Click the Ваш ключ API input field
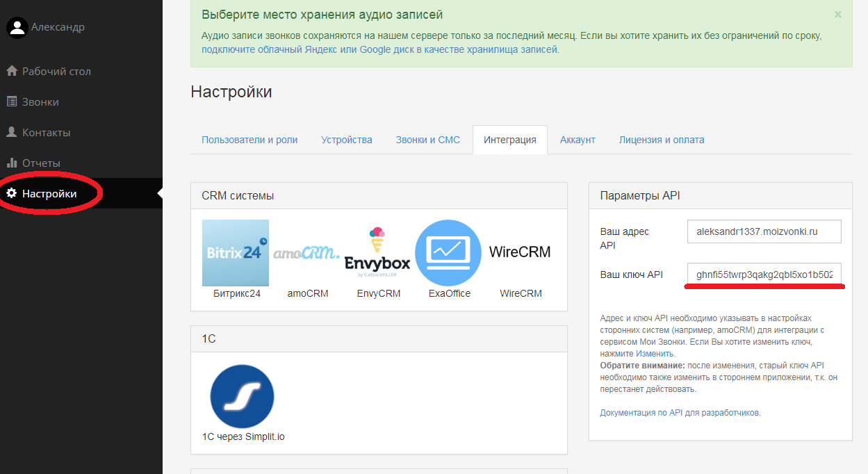 (x=764, y=275)
